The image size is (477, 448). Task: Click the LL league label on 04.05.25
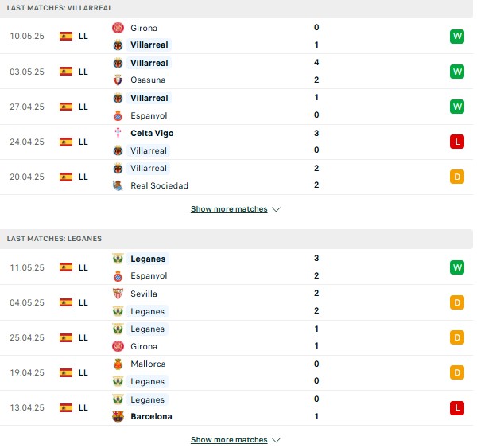(83, 302)
